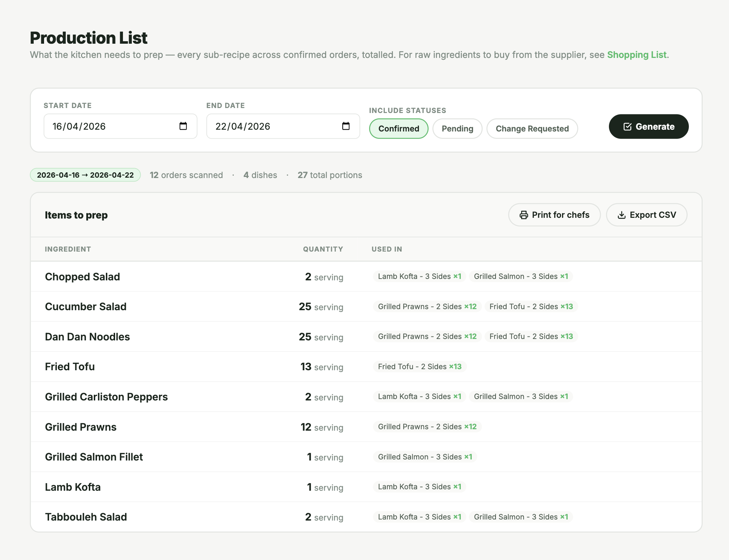Click Grilled Salmon tag in Grilled Carliston Peppers row

tap(521, 397)
